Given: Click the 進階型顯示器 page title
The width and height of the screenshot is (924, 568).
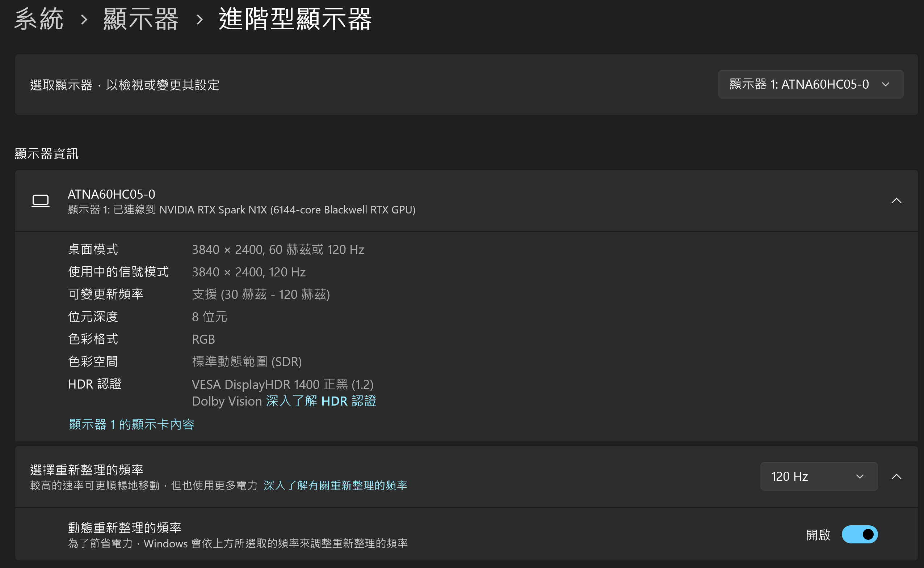Looking at the screenshot, I should coord(295,19).
